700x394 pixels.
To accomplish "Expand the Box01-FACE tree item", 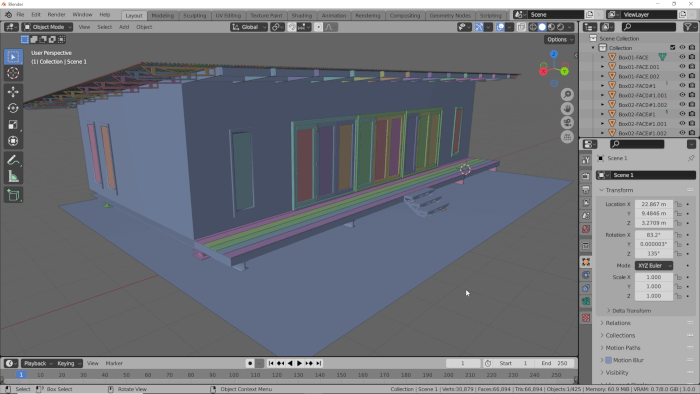I will (602, 57).
